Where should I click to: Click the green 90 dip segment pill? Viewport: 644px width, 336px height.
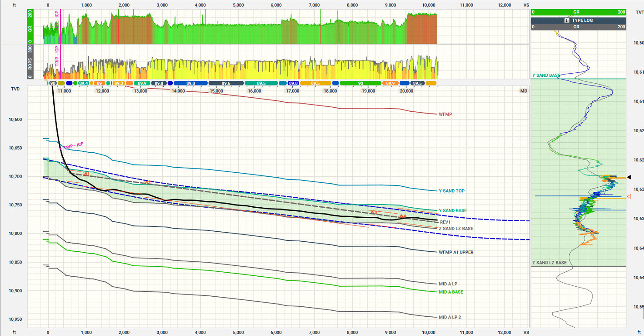(x=360, y=83)
